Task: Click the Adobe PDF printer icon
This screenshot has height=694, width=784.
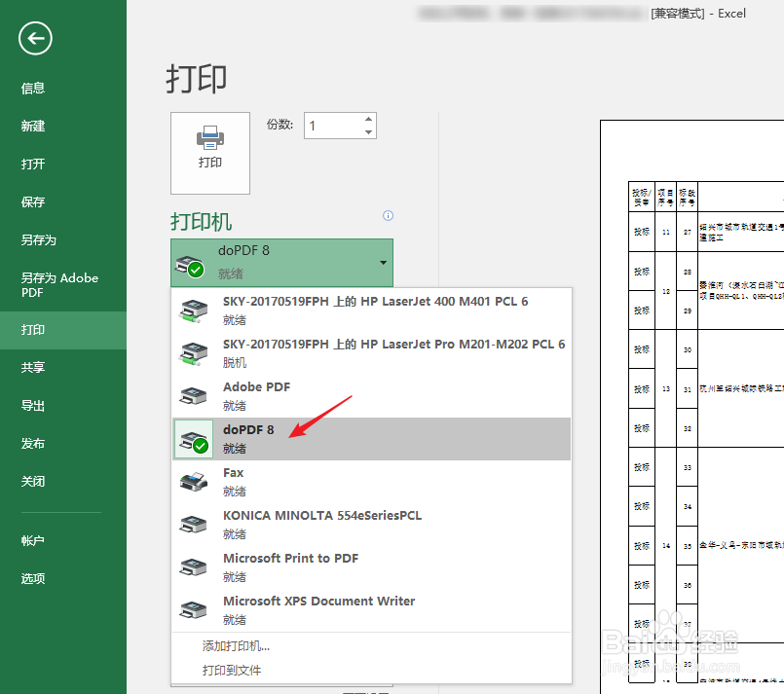Action: click(x=194, y=396)
